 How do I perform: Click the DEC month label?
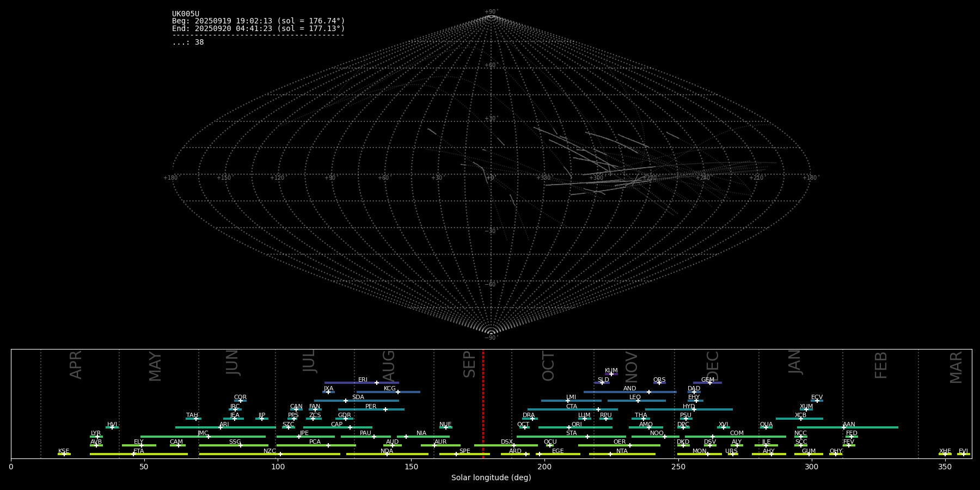[713, 366]
